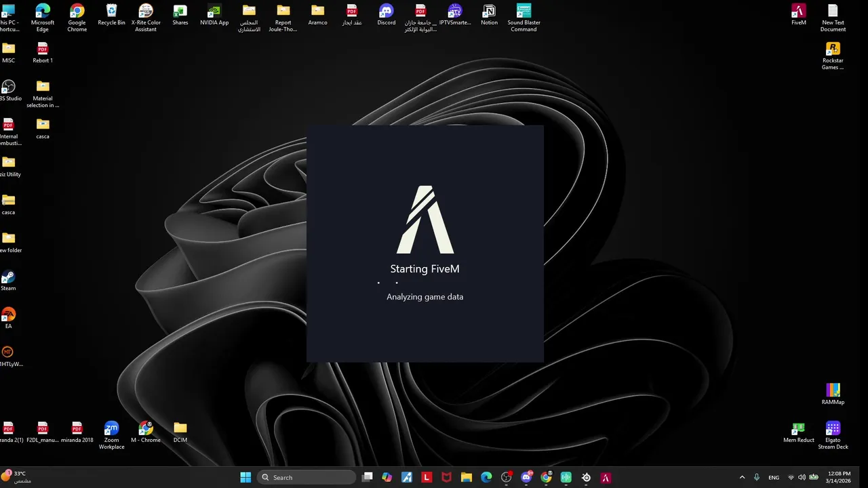Select the Steam desktop shortcut
Screen dimensions: 868x488
point(8,281)
